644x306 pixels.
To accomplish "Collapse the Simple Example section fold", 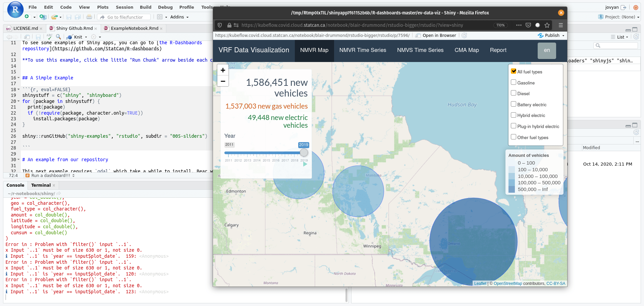I will click(18, 78).
